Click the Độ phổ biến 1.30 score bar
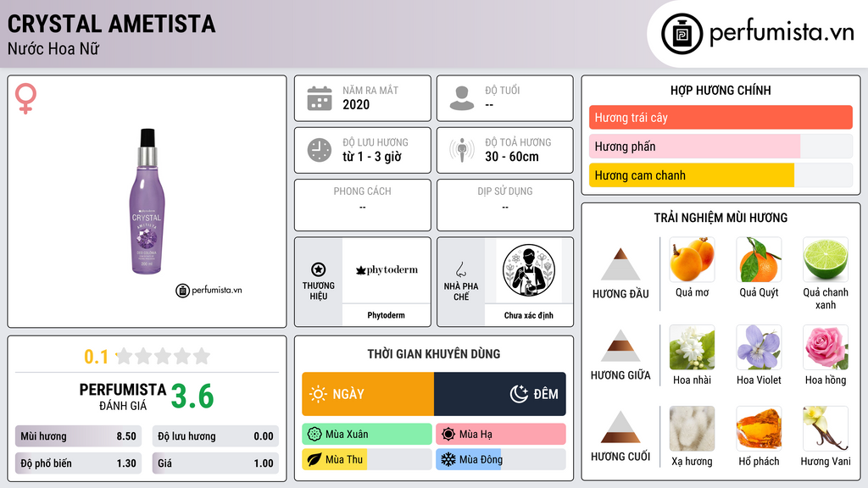This screenshot has width=868, height=488. pyautogui.click(x=78, y=463)
